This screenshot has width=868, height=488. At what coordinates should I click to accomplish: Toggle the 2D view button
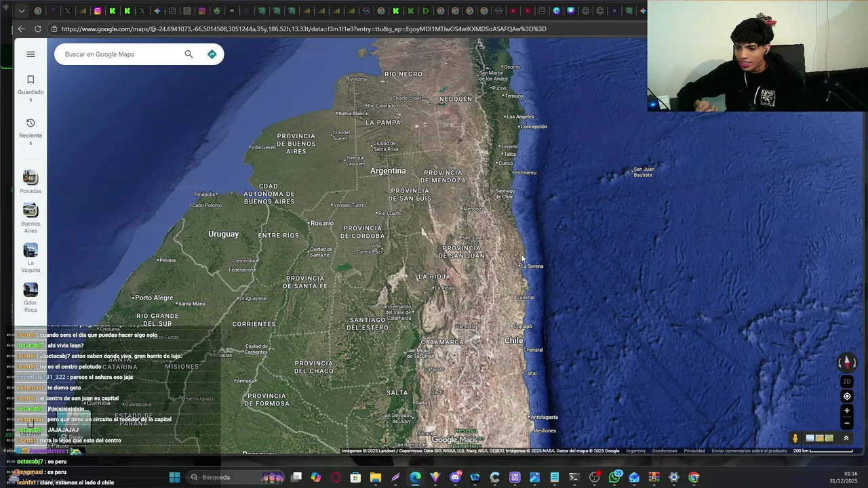[847, 382]
